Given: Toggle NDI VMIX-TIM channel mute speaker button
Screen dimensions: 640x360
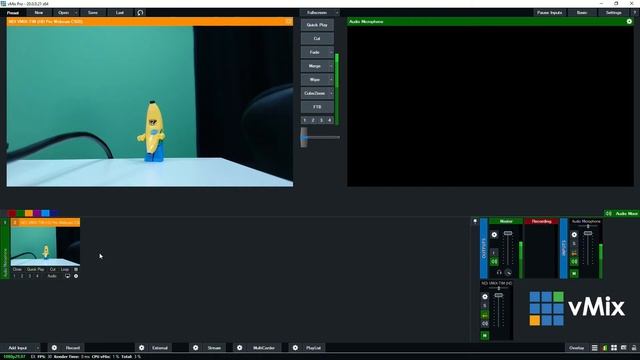Looking at the screenshot, I should [x=485, y=324].
